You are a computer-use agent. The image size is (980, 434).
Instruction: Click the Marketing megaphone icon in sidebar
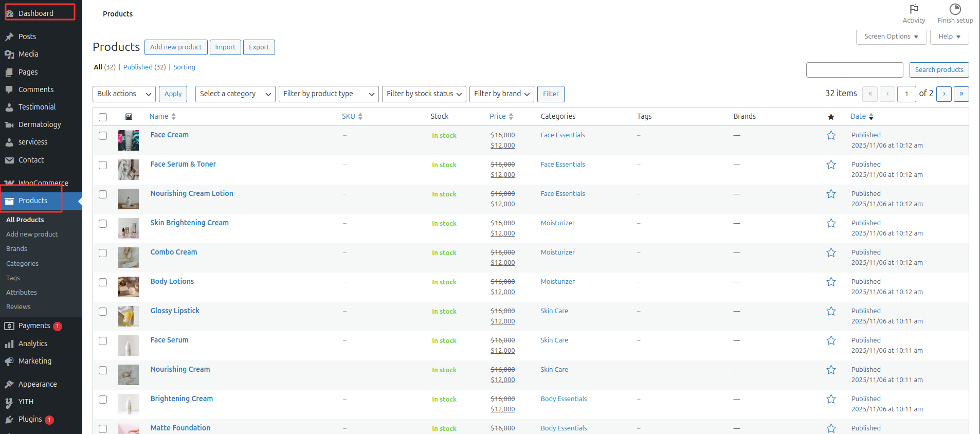pos(9,361)
